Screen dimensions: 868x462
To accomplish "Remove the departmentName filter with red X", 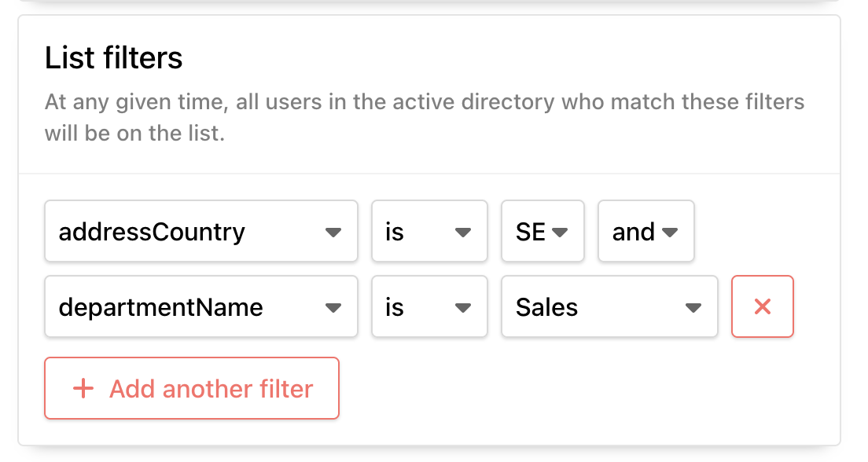I will point(763,306).
